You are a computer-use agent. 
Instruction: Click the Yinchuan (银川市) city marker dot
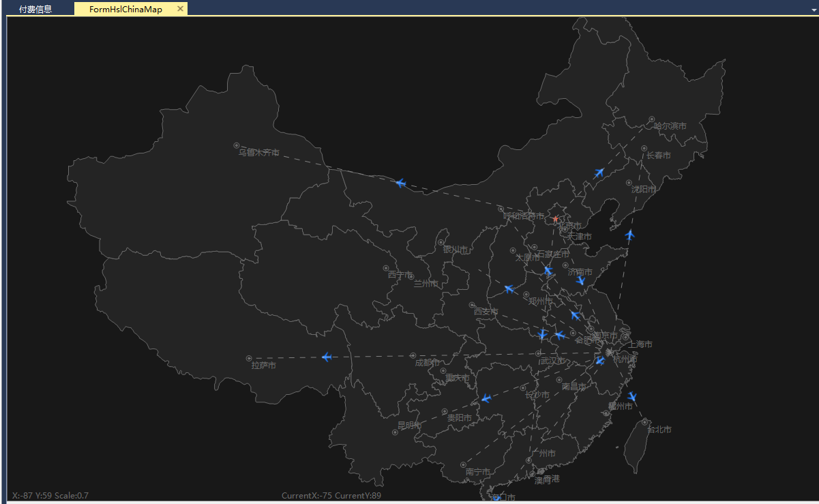pos(441,242)
